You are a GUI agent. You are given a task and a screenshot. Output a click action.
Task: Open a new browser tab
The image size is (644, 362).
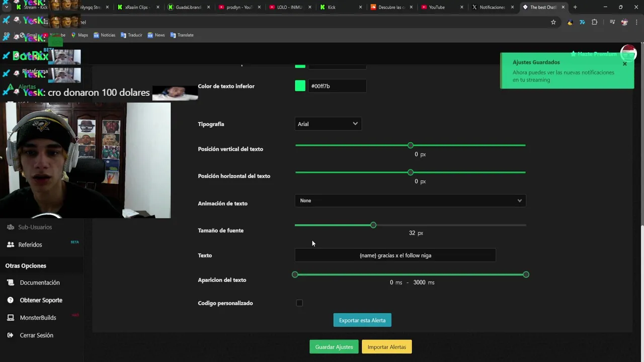(575, 7)
